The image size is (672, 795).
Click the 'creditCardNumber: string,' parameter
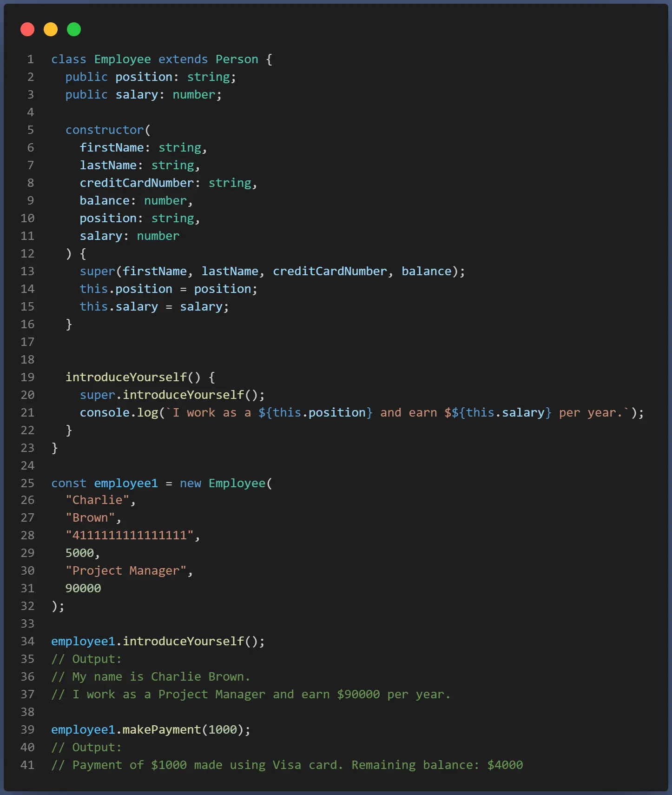168,183
